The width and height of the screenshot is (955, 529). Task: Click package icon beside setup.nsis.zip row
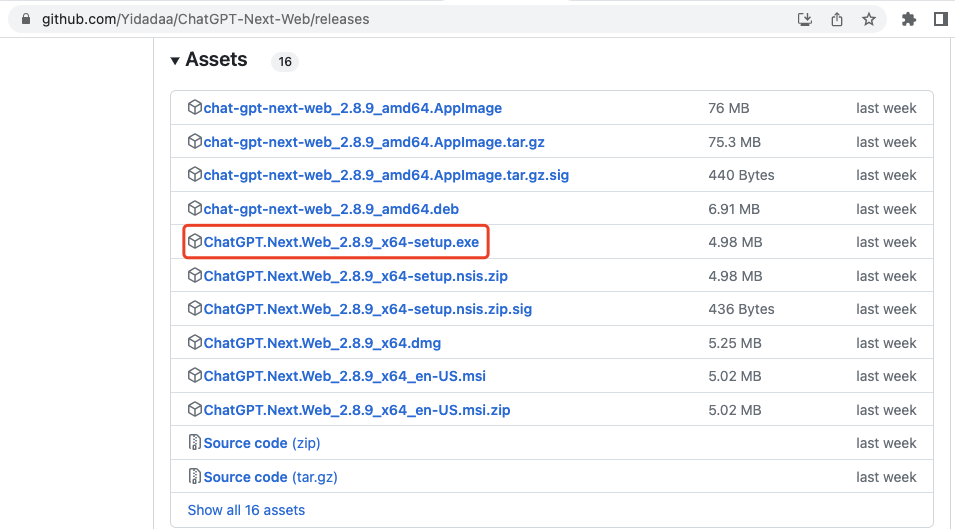pos(194,275)
